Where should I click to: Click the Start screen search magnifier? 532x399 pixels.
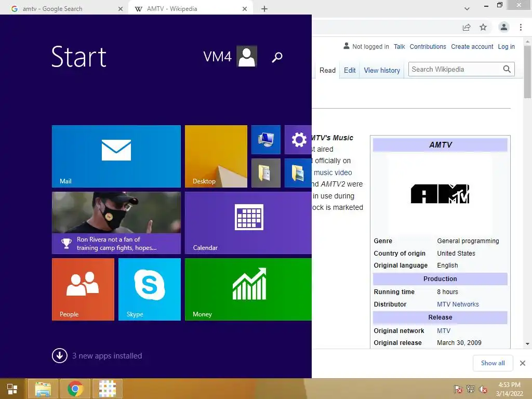click(x=277, y=57)
